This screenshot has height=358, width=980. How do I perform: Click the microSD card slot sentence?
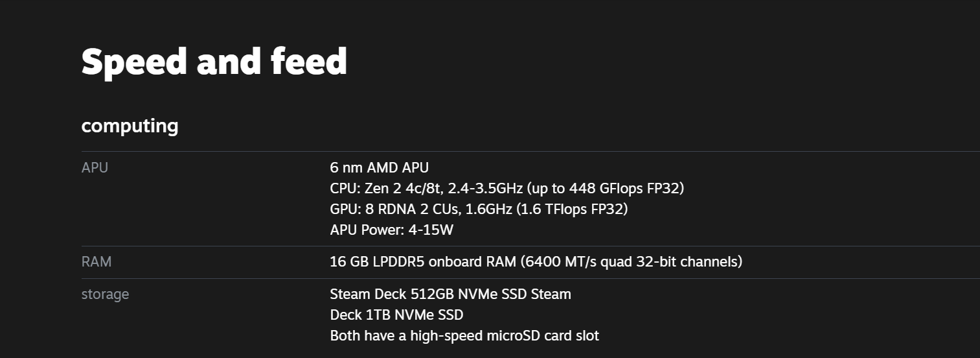pos(464,336)
